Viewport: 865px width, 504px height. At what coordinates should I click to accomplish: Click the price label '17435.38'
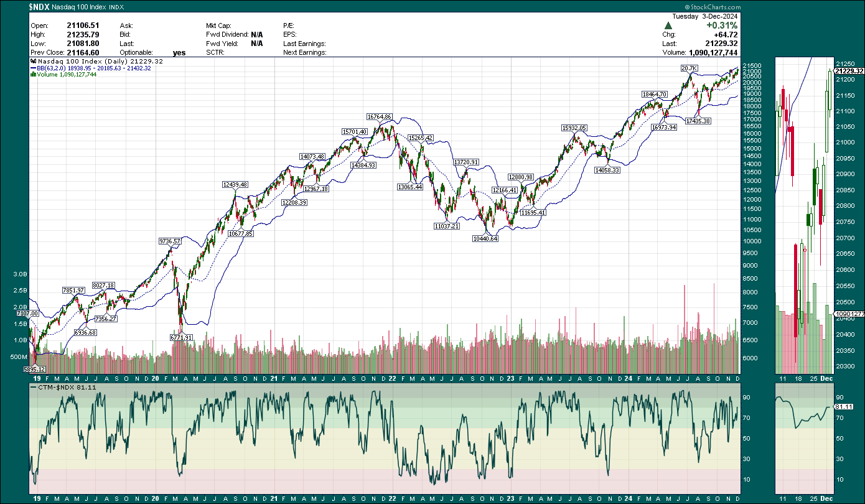coord(698,121)
